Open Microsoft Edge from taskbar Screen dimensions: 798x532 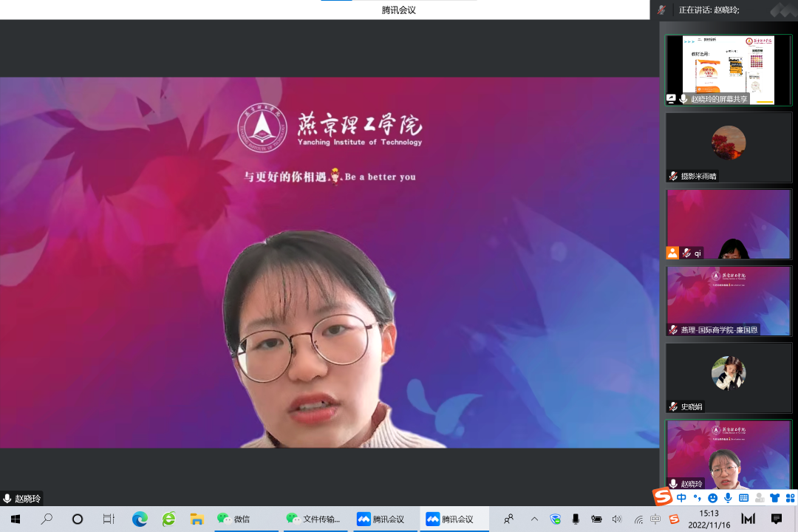click(x=140, y=519)
